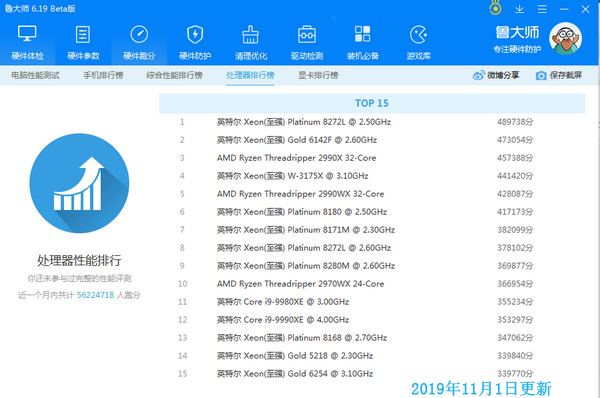Click the camera screenshot icon
Image resolution: width=600 pixels, height=398 pixels.
(x=541, y=75)
